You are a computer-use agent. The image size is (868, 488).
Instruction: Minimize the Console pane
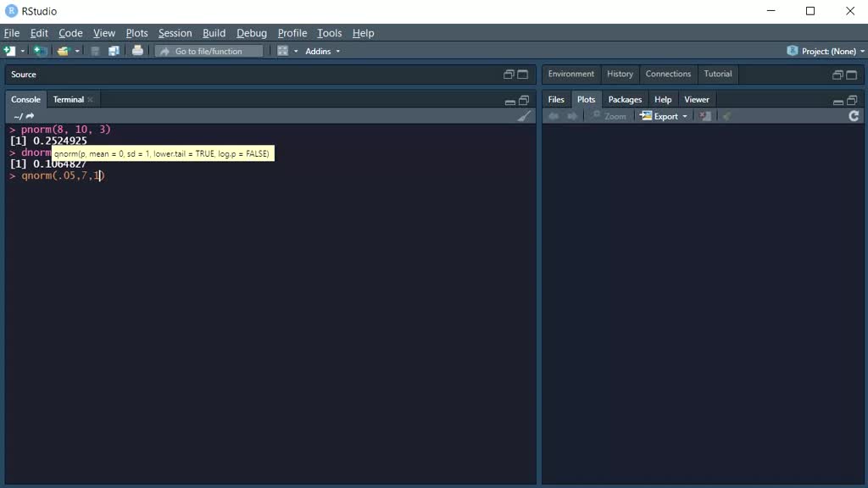click(509, 102)
